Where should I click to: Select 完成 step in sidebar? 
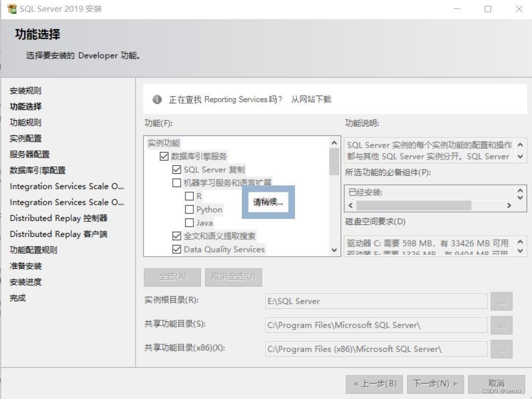click(18, 298)
